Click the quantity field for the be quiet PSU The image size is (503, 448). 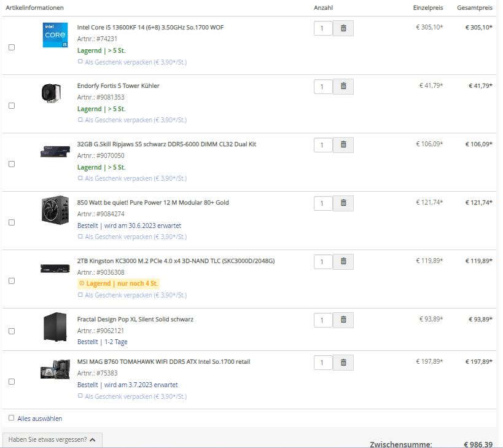pyautogui.click(x=323, y=203)
